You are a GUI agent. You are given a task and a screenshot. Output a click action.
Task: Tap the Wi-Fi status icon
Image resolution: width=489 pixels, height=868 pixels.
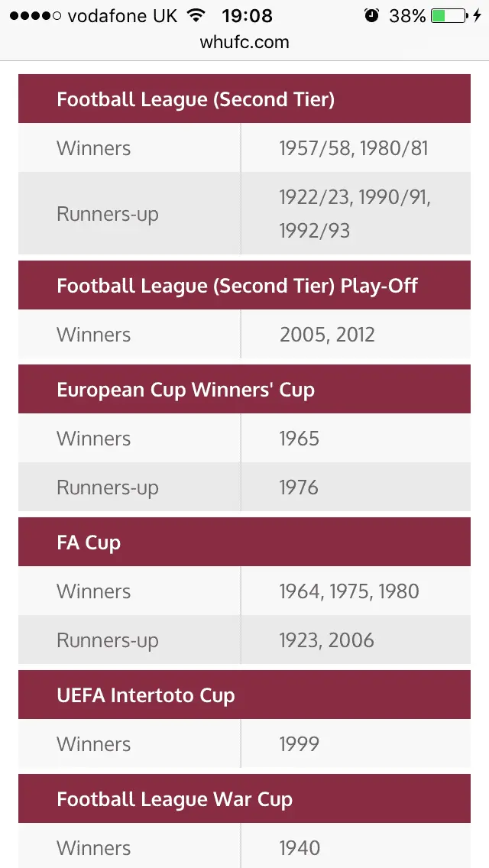[x=196, y=16]
